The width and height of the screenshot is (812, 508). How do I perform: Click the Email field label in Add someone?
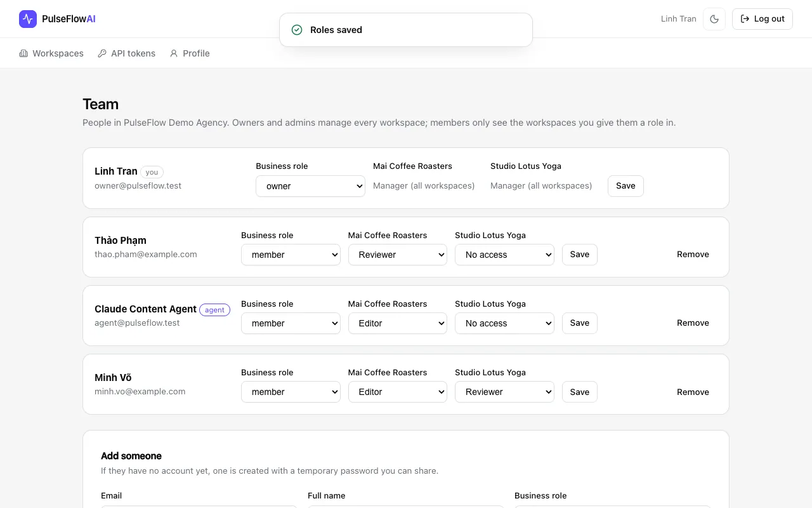(111, 495)
